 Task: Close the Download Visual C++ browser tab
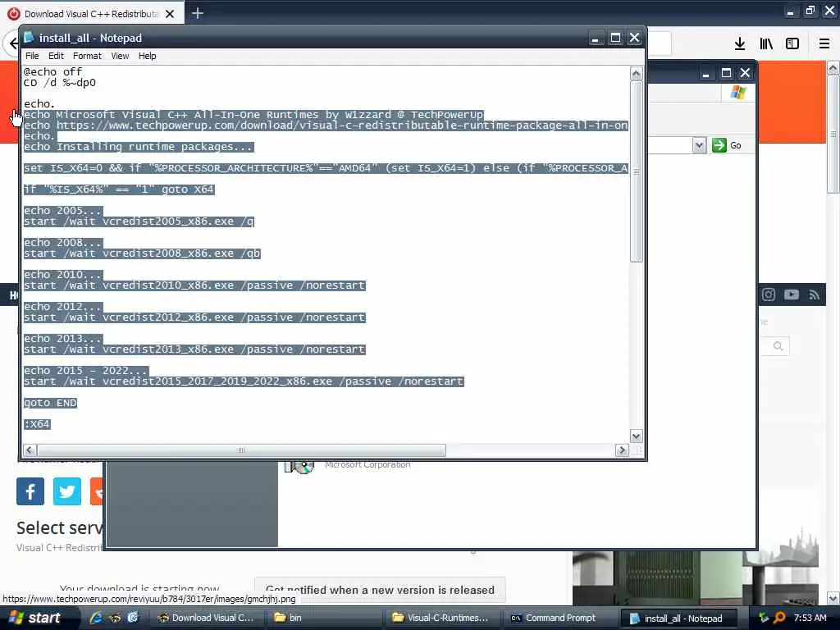coord(170,14)
